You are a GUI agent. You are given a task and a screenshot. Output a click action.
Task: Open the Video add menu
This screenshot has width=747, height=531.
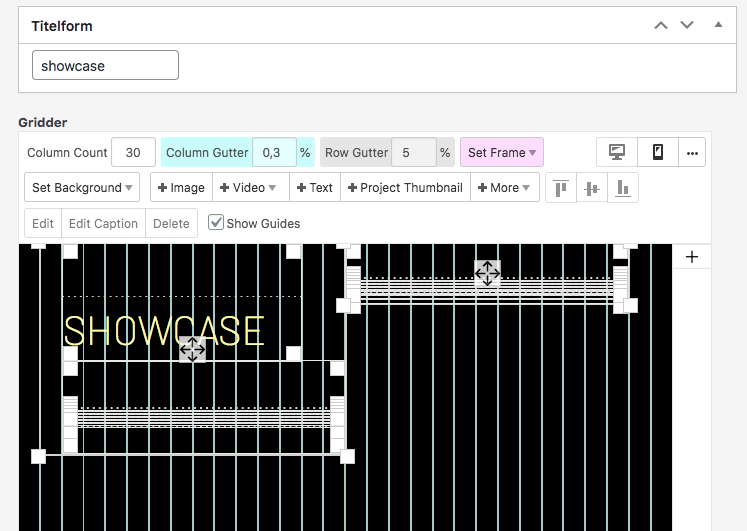[247, 187]
